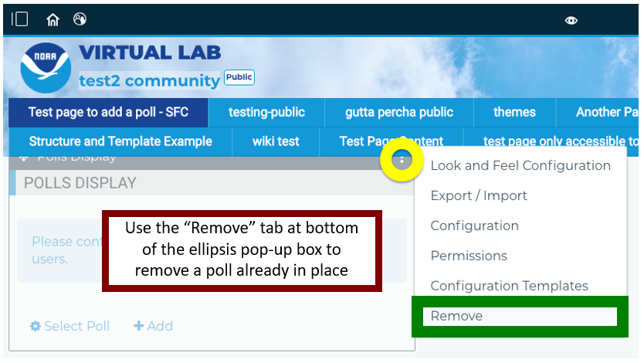Open Configuration from the popup menu
The width and height of the screenshot is (644, 363).
(x=474, y=226)
